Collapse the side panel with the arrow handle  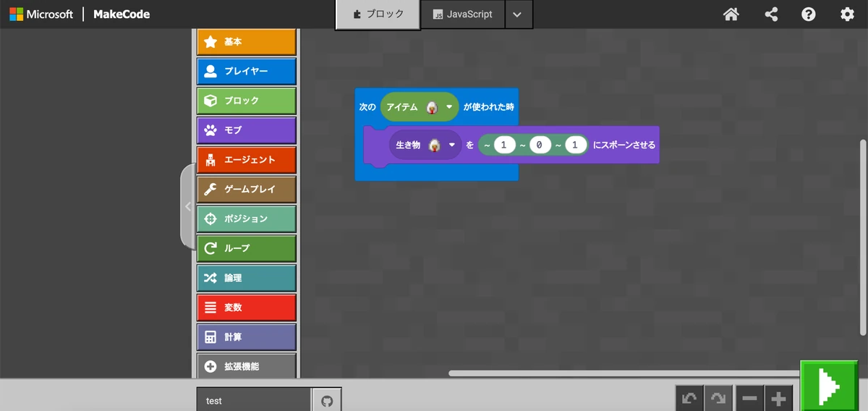click(x=187, y=206)
